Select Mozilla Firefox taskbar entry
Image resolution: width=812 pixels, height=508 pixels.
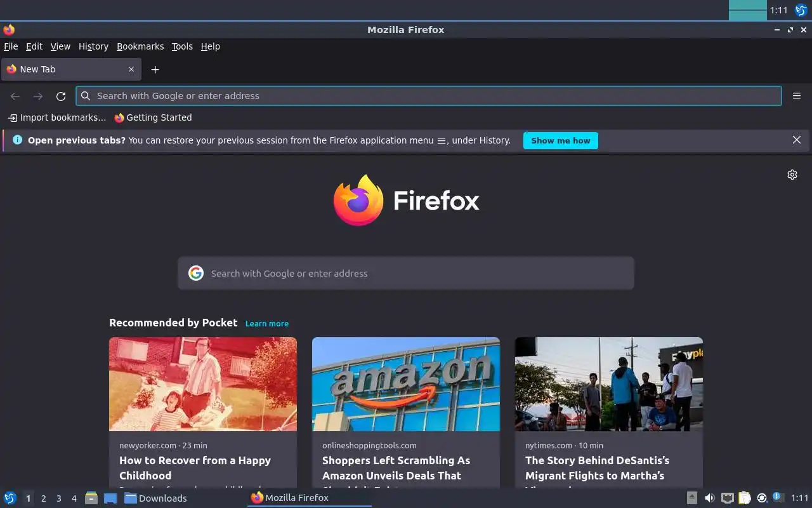(310, 498)
